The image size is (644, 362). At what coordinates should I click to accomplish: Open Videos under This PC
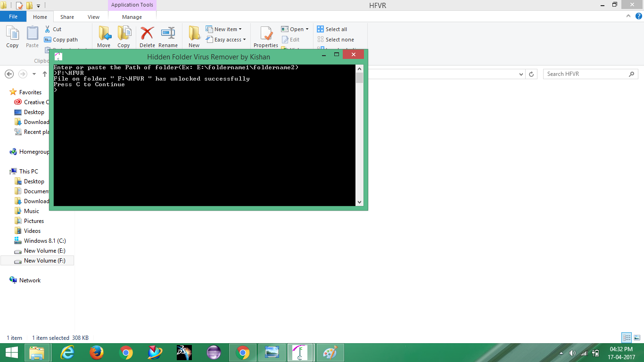(x=32, y=231)
